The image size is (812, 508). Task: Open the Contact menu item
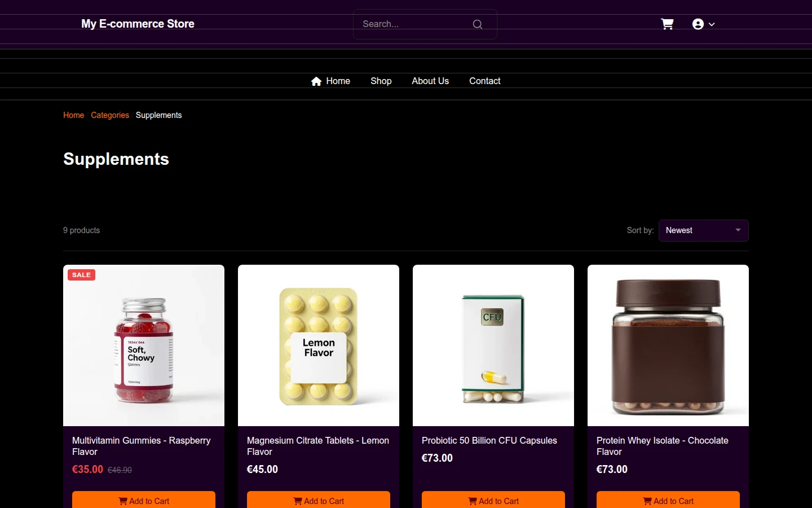click(x=485, y=81)
